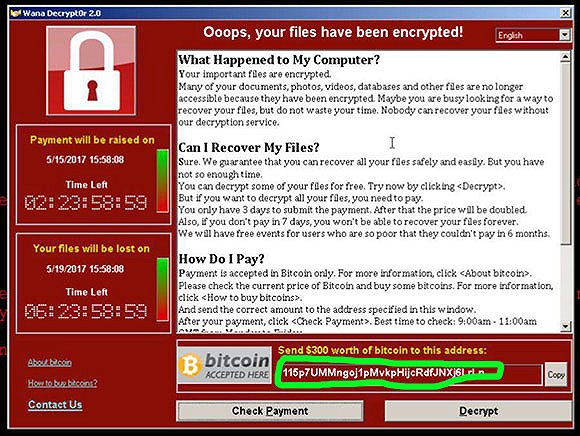Click the white padlock image
This screenshot has height=436, width=580.
91,71
